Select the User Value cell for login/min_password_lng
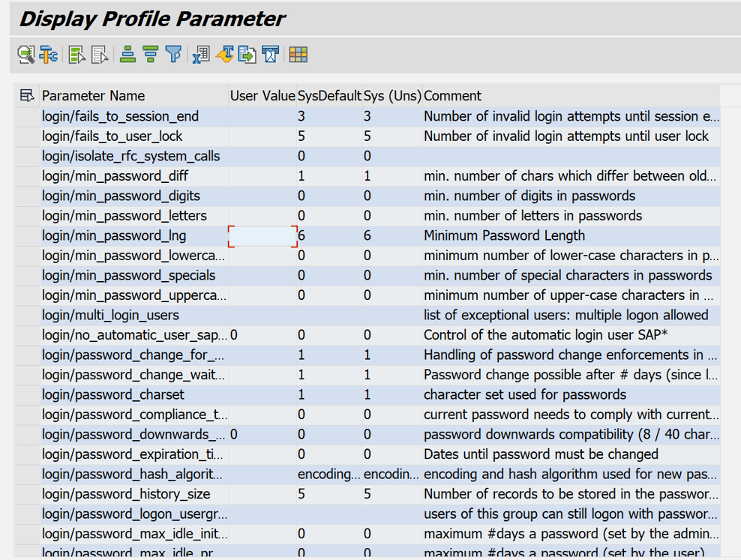The image size is (741, 560). 262,235
